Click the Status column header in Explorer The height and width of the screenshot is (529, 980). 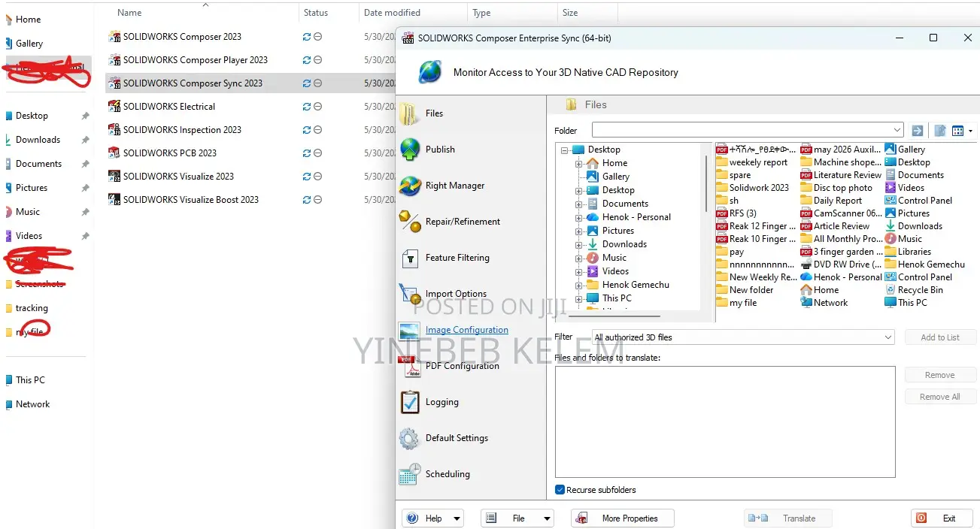(x=316, y=13)
